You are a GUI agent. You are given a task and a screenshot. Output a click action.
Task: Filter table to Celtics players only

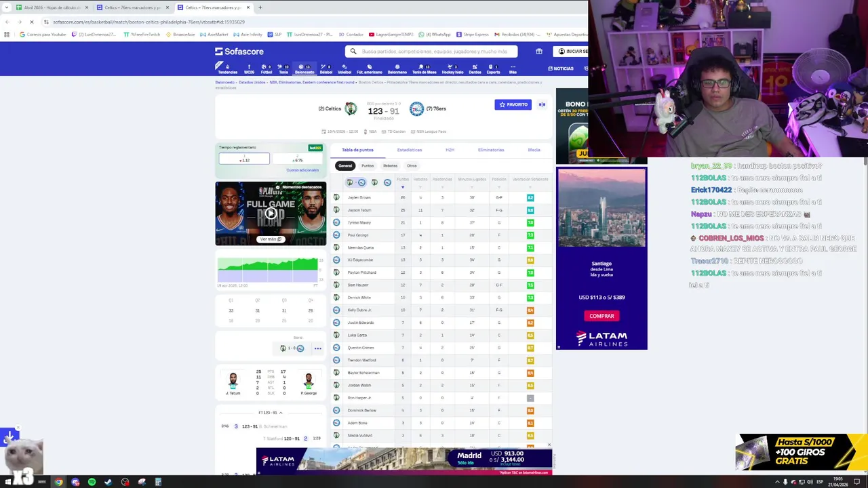374,182
